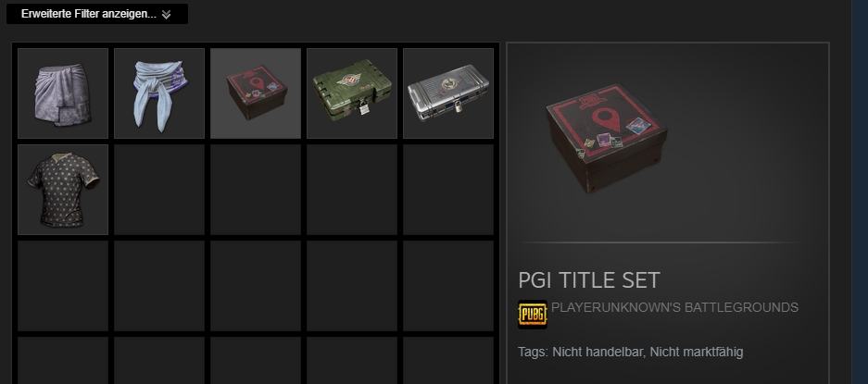Viewport: 868px width, 384px height.
Task: Click the double chevron beside Erweiterte Filter
Action: click(166, 15)
